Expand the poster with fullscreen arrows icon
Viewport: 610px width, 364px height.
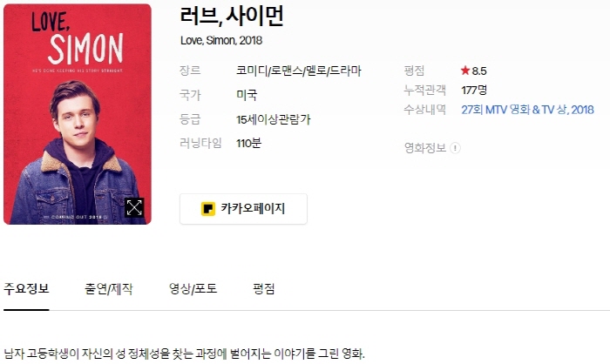click(134, 207)
